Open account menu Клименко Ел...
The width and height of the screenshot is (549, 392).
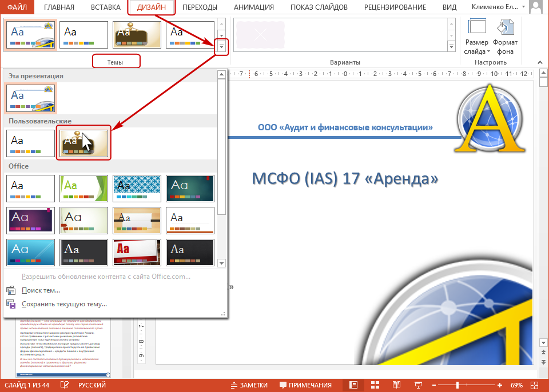(x=498, y=7)
